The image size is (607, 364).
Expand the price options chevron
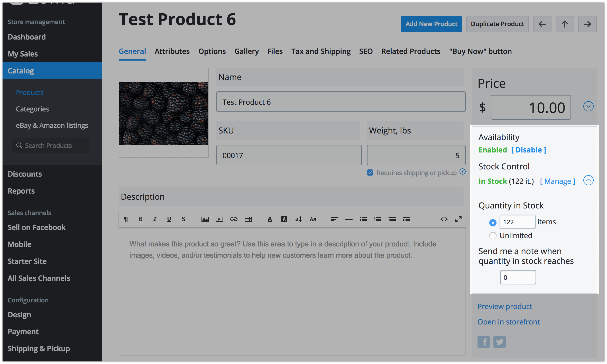click(588, 106)
